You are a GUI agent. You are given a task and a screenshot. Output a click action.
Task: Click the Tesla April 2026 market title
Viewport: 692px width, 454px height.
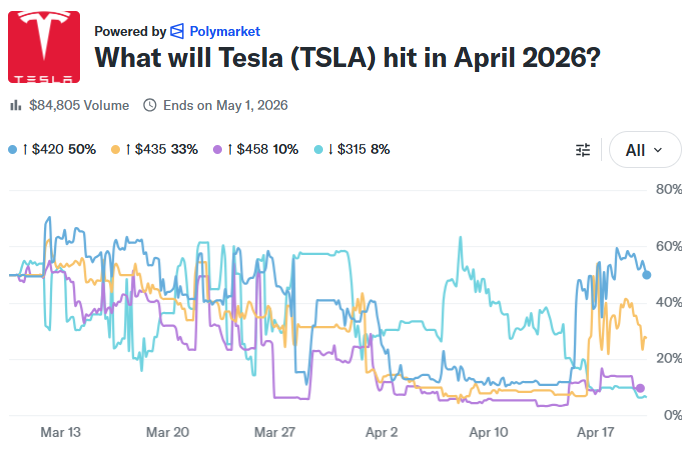pos(347,58)
